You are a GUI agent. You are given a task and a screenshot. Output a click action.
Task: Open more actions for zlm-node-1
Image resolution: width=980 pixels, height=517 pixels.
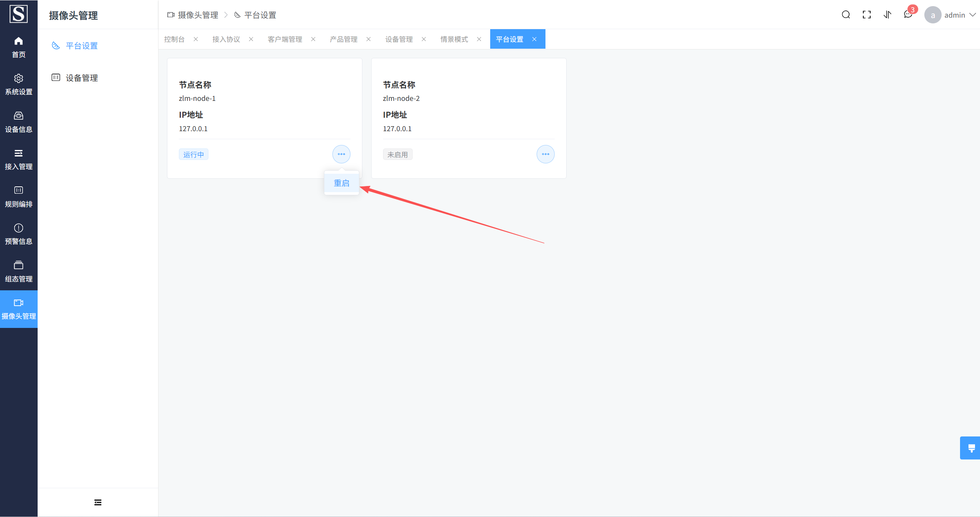341,154
